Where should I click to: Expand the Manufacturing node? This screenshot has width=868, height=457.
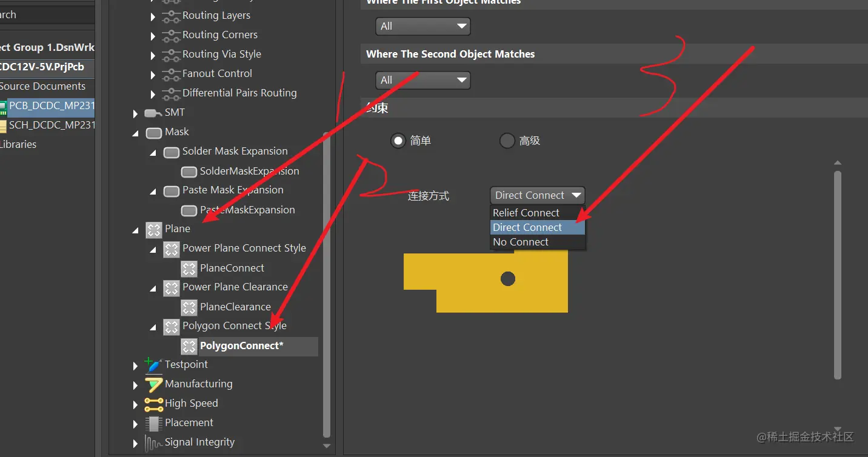[x=136, y=385]
